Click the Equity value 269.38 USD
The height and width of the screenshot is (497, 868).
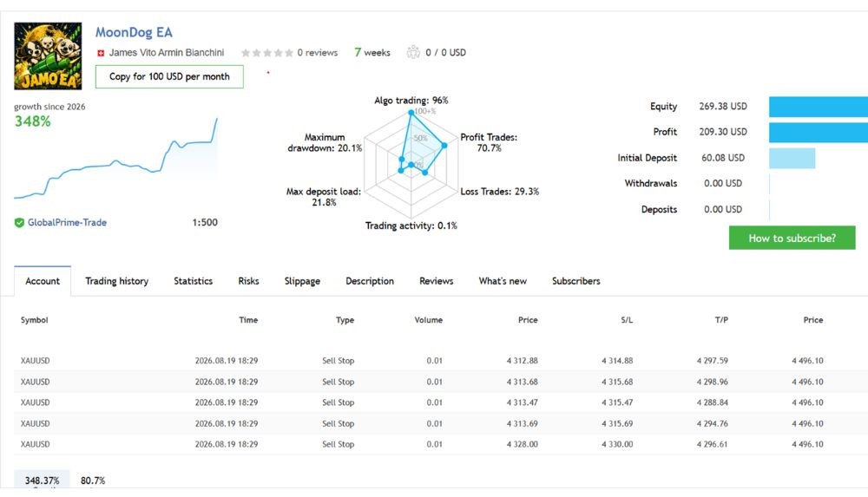point(723,107)
